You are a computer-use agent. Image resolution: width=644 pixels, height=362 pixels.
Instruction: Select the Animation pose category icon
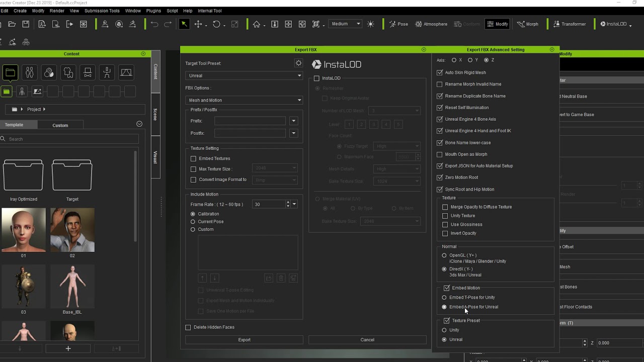[107, 73]
